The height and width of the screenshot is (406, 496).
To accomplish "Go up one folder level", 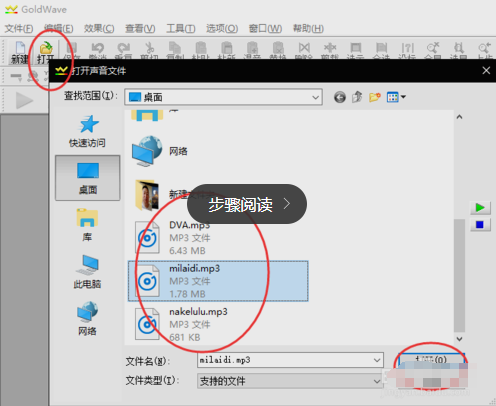I will tap(357, 97).
